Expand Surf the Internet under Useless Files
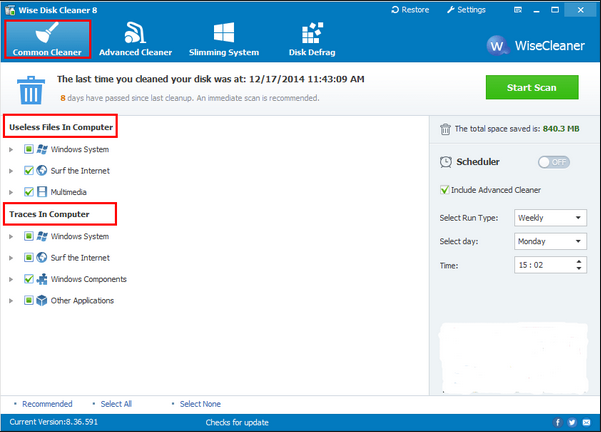601x432 pixels. [x=11, y=171]
